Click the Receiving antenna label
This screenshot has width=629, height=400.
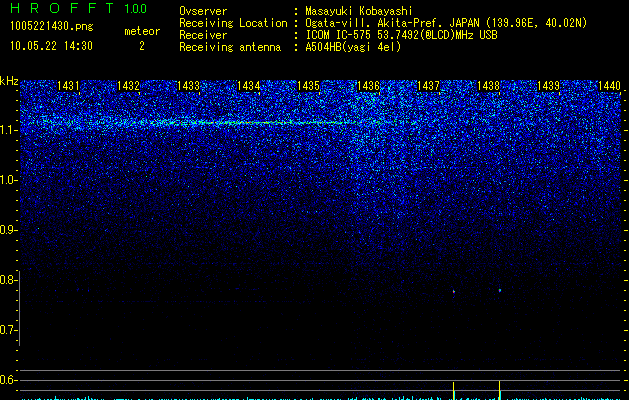tap(230, 47)
